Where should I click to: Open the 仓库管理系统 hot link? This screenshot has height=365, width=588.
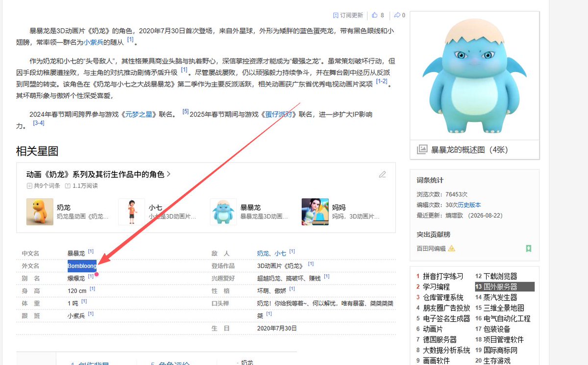coord(443,297)
